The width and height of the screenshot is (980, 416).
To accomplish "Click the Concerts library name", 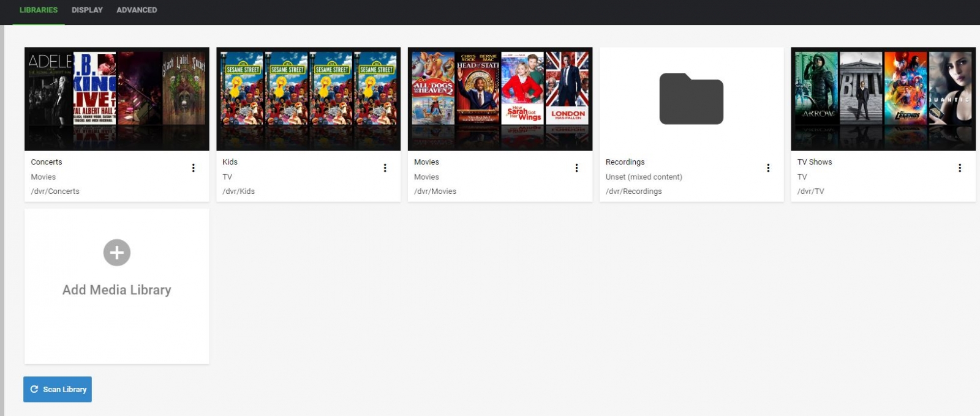I will coord(47,162).
